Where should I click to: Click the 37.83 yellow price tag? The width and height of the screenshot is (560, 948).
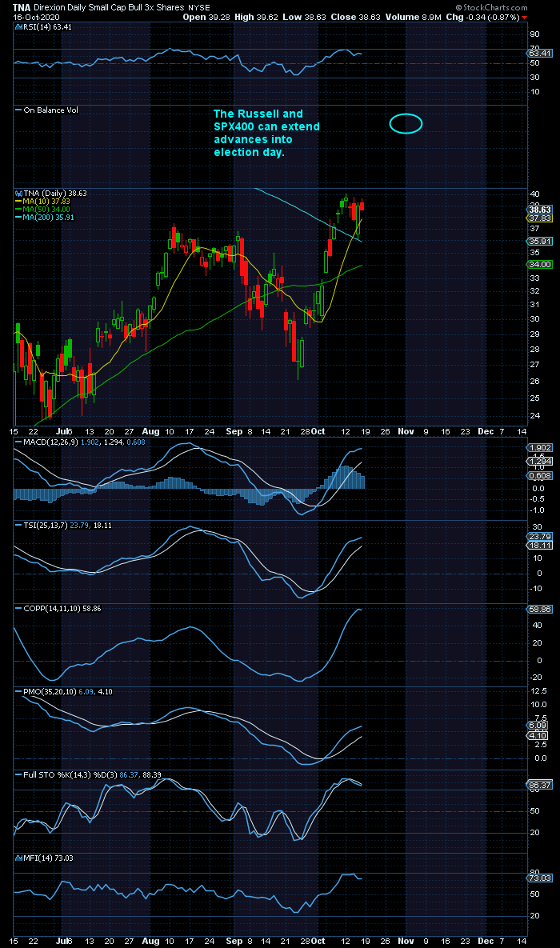[x=541, y=218]
